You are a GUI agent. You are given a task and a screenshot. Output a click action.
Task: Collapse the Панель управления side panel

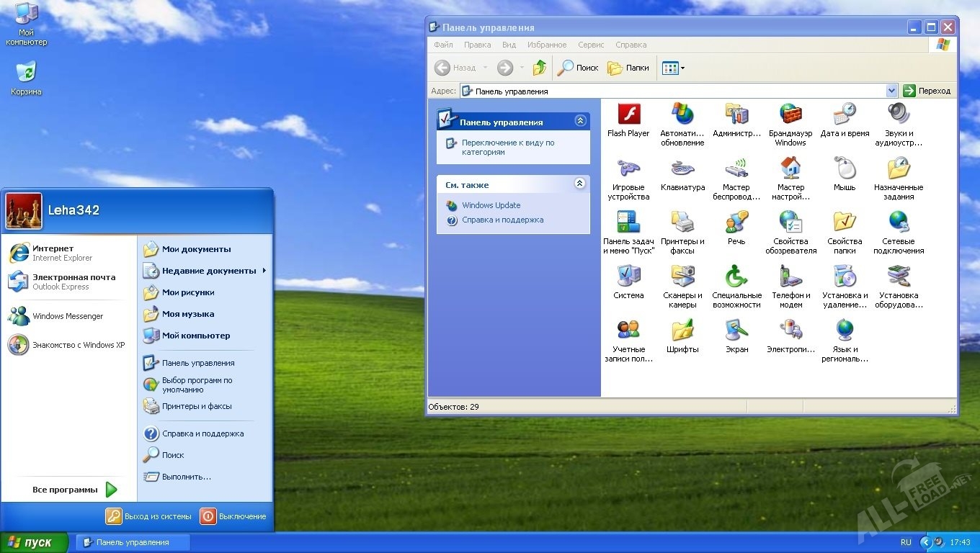(580, 122)
